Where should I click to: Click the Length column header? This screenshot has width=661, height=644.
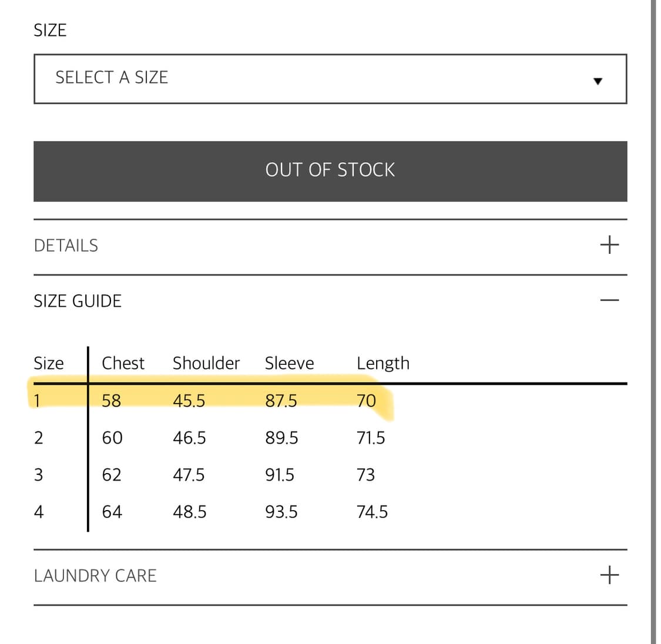tap(382, 363)
